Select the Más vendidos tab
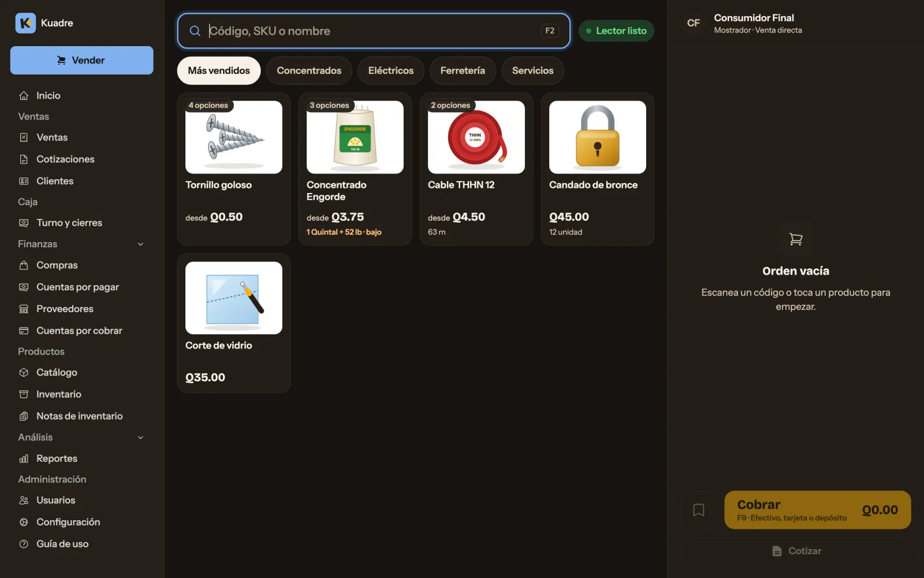Screen dimensions: 924x578 coord(219,71)
